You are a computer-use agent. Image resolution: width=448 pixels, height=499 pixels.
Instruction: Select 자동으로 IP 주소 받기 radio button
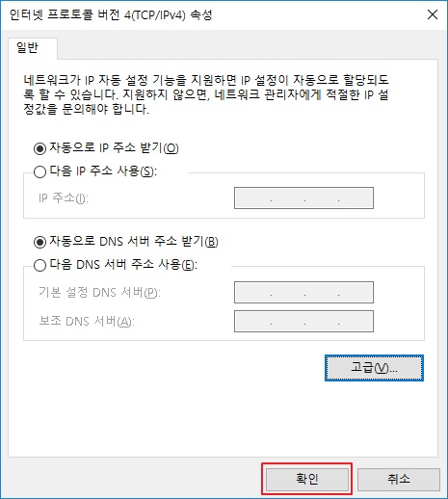click(x=40, y=148)
